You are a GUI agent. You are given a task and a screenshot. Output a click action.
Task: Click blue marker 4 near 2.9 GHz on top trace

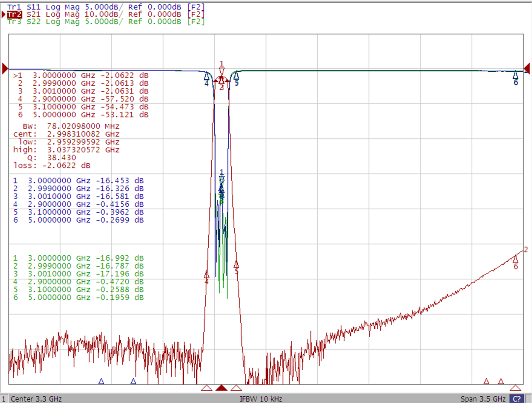(x=207, y=76)
